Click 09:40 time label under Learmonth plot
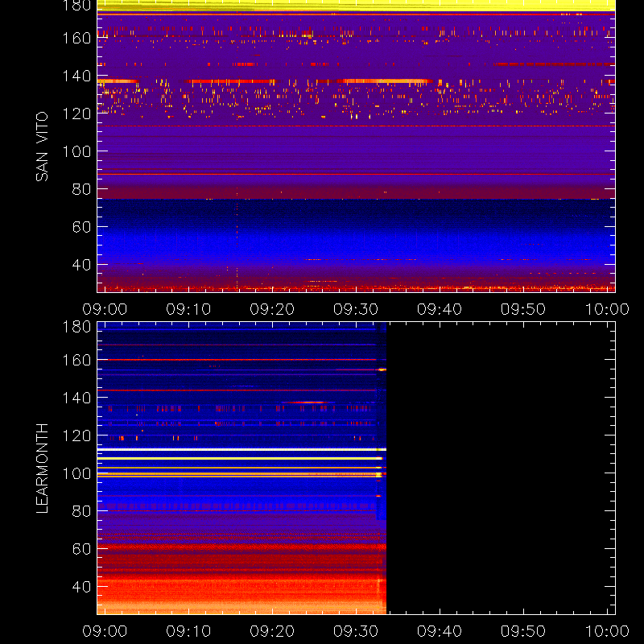Screen dimensions: 644x644 point(440,631)
